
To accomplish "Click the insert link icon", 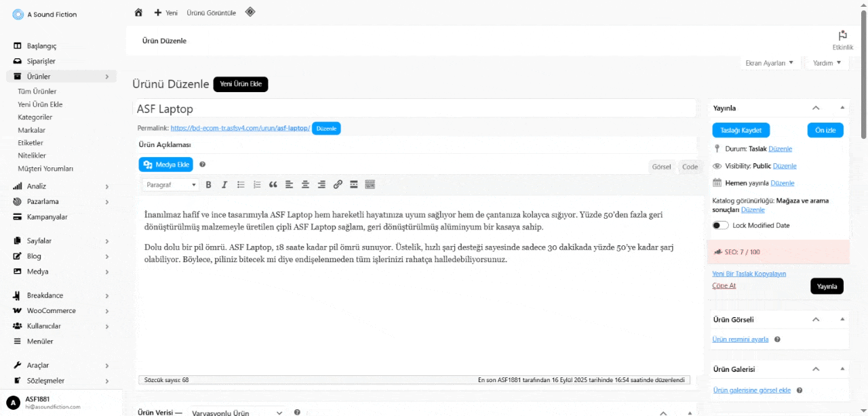I will 338,184.
